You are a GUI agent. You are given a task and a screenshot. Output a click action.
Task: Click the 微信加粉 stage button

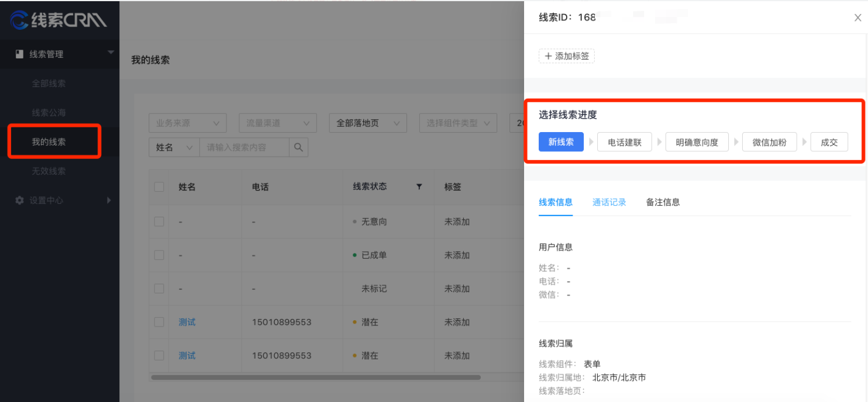coord(769,141)
